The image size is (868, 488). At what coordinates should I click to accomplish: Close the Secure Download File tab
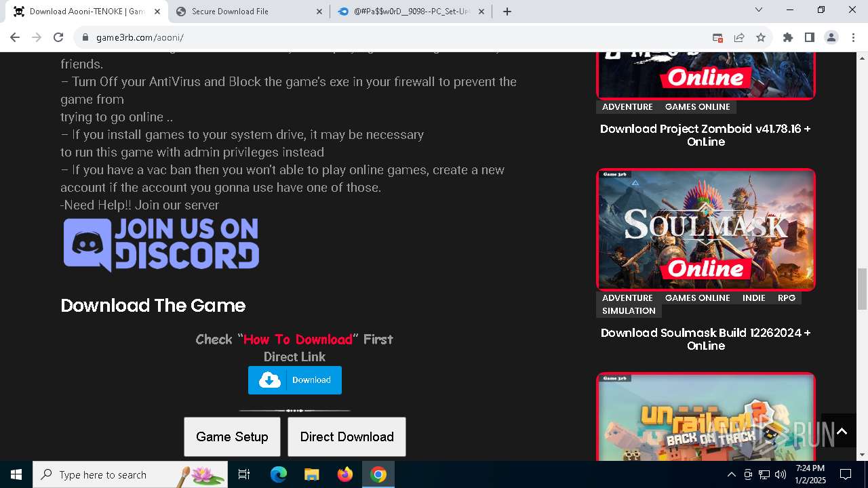pos(319,11)
